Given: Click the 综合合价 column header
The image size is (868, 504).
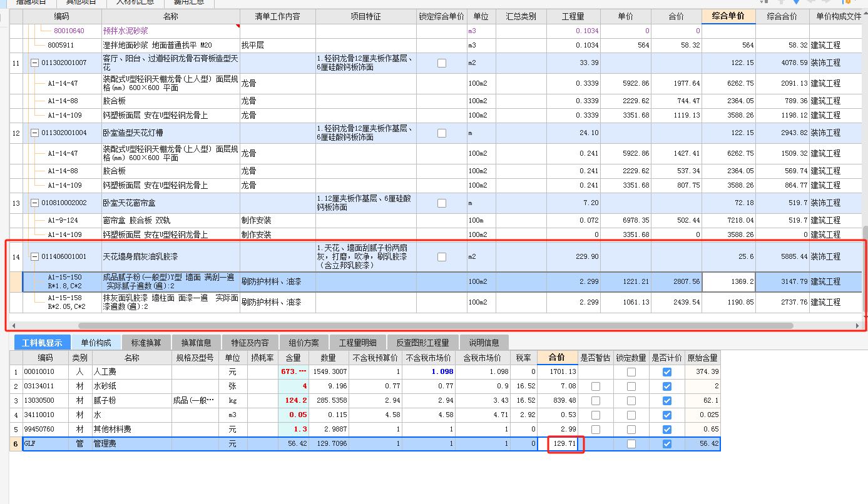Looking at the screenshot, I should [x=782, y=16].
